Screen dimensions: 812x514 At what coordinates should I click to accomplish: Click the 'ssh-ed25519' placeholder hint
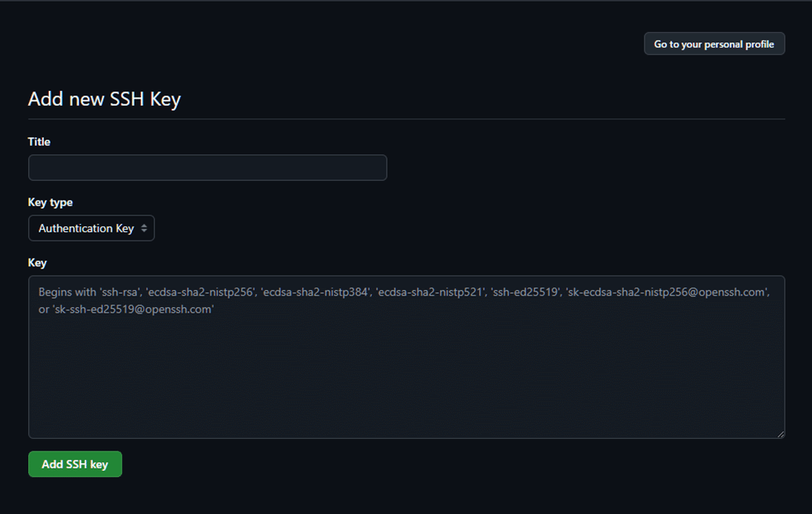pyautogui.click(x=525, y=291)
